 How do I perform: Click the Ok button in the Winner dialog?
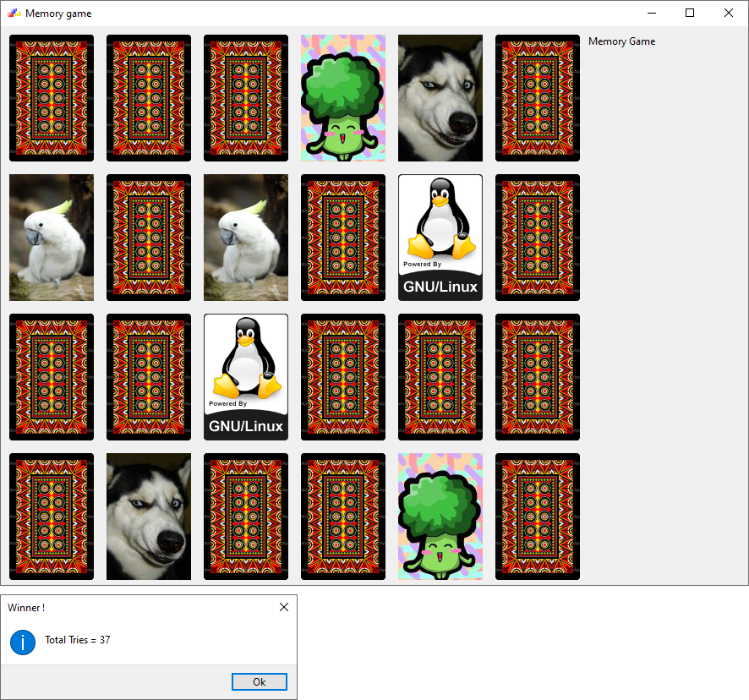pyautogui.click(x=259, y=681)
